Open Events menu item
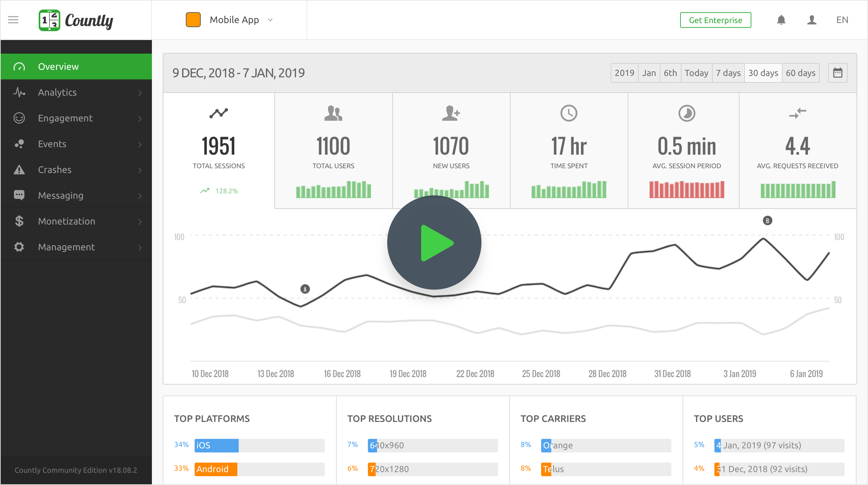This screenshot has height=485, width=868. click(76, 144)
